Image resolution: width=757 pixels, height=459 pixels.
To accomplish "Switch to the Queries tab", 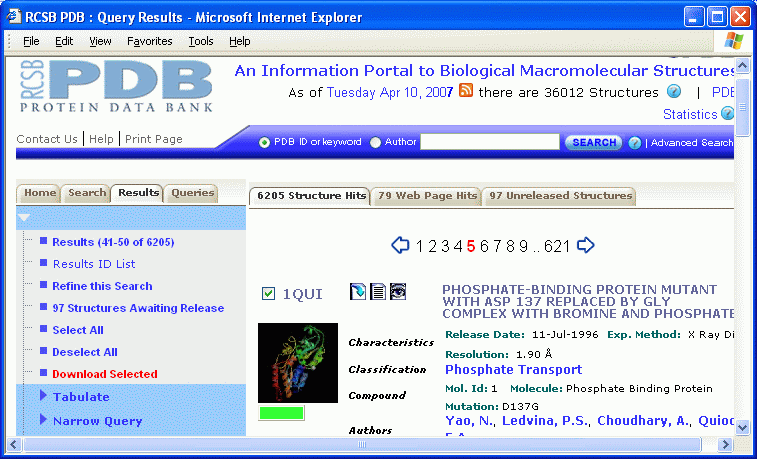I will coord(192,193).
